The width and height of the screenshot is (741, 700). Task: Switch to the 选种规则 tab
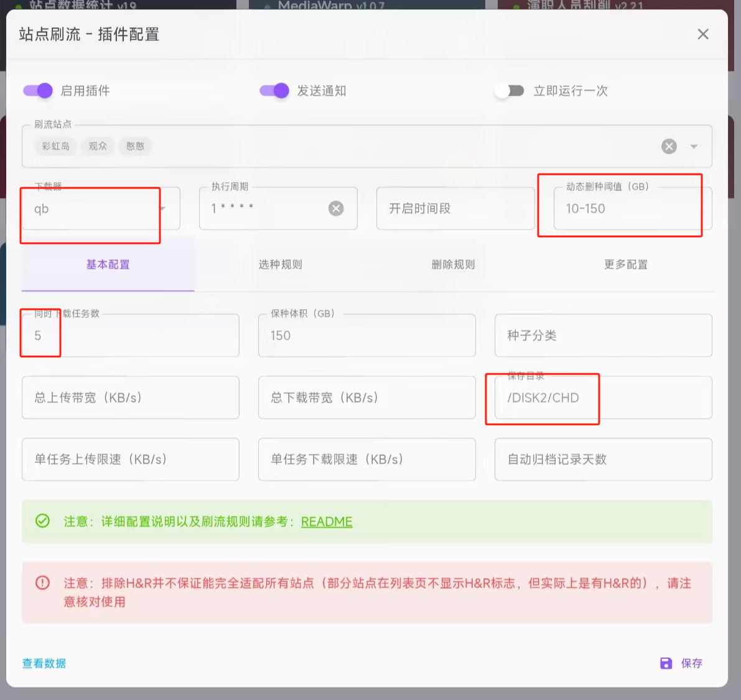[281, 264]
